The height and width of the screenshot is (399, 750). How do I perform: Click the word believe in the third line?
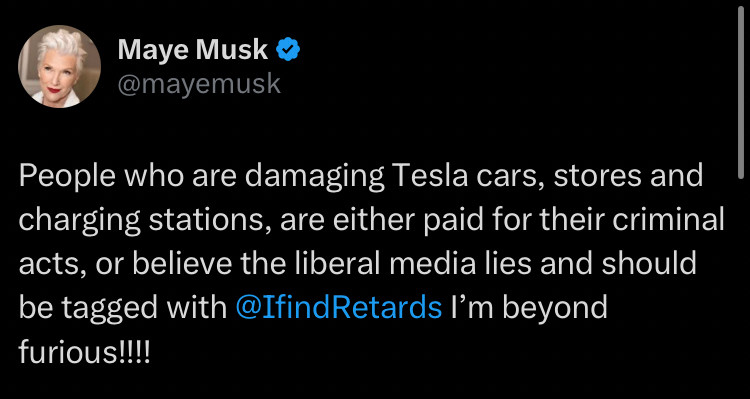click(x=180, y=264)
